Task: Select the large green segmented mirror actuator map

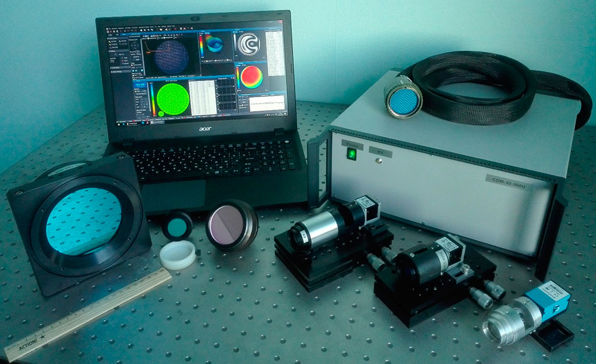Action: click(x=173, y=99)
